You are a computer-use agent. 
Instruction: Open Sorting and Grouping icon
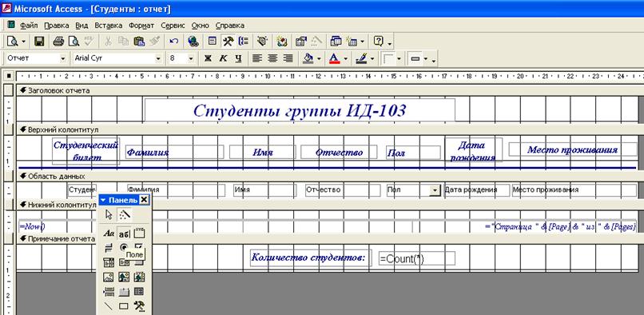click(x=244, y=41)
